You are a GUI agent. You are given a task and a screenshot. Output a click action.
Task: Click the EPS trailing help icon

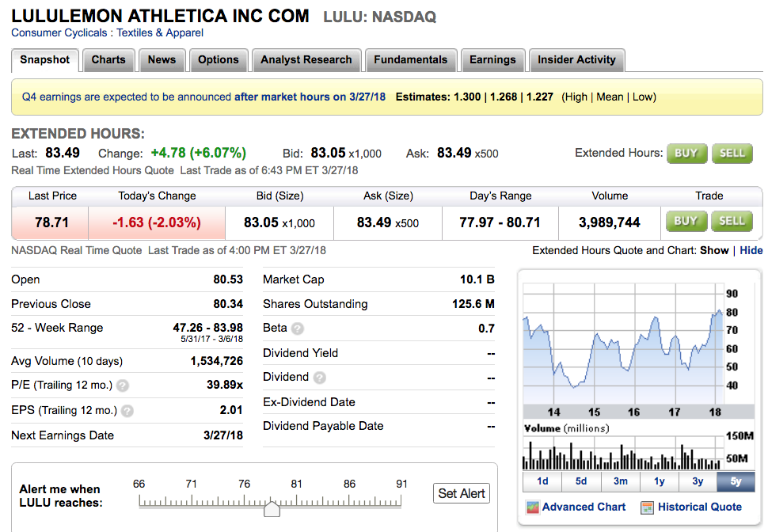click(x=127, y=411)
